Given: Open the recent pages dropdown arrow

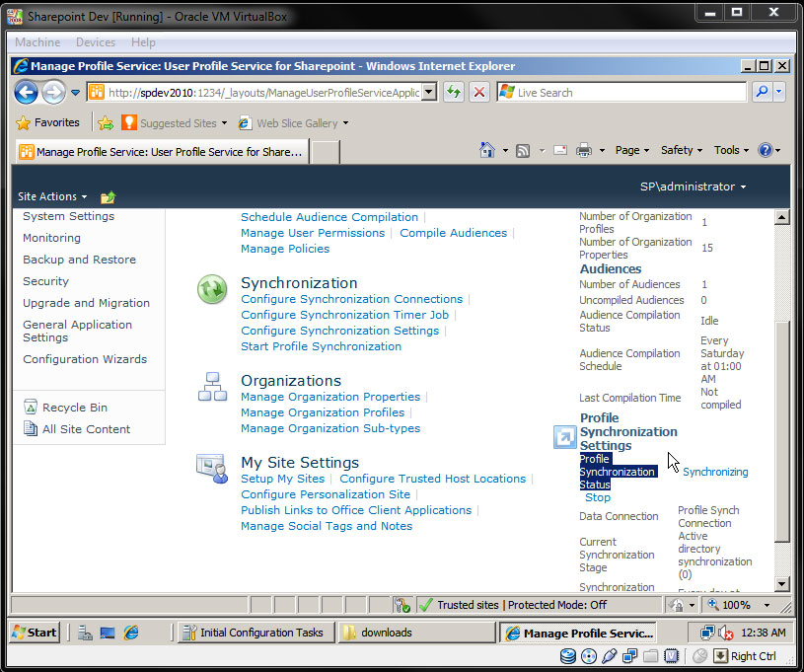Looking at the screenshot, I should click(x=75, y=93).
